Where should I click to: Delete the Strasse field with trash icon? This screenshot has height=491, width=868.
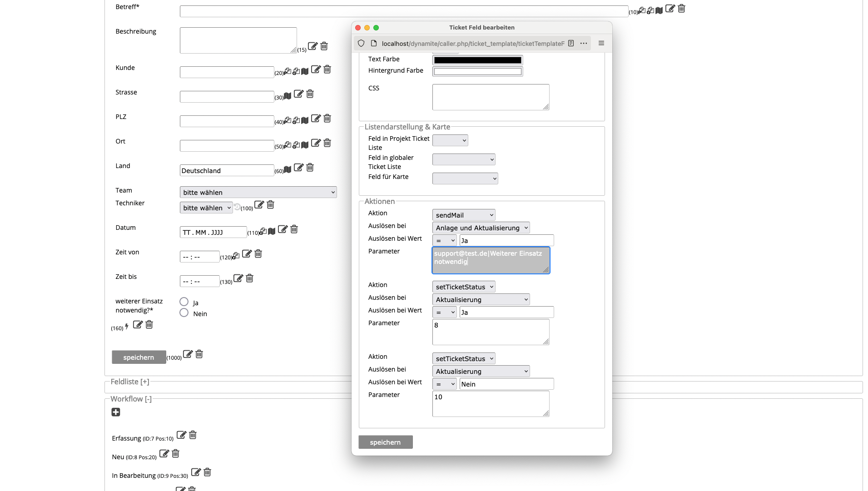310,94
